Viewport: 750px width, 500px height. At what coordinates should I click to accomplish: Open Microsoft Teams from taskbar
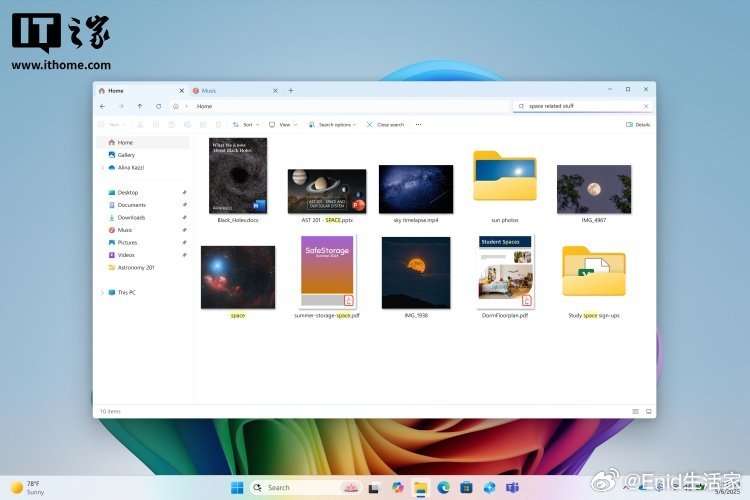coord(512,488)
